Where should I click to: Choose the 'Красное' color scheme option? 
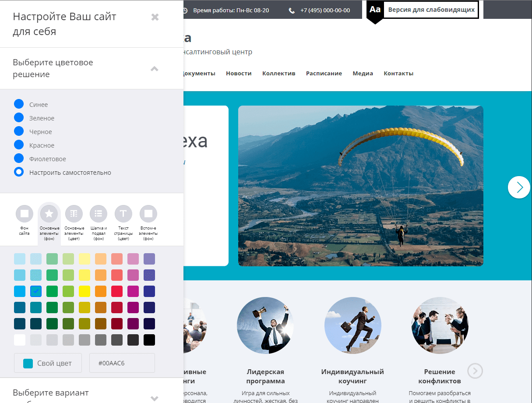pyautogui.click(x=19, y=145)
